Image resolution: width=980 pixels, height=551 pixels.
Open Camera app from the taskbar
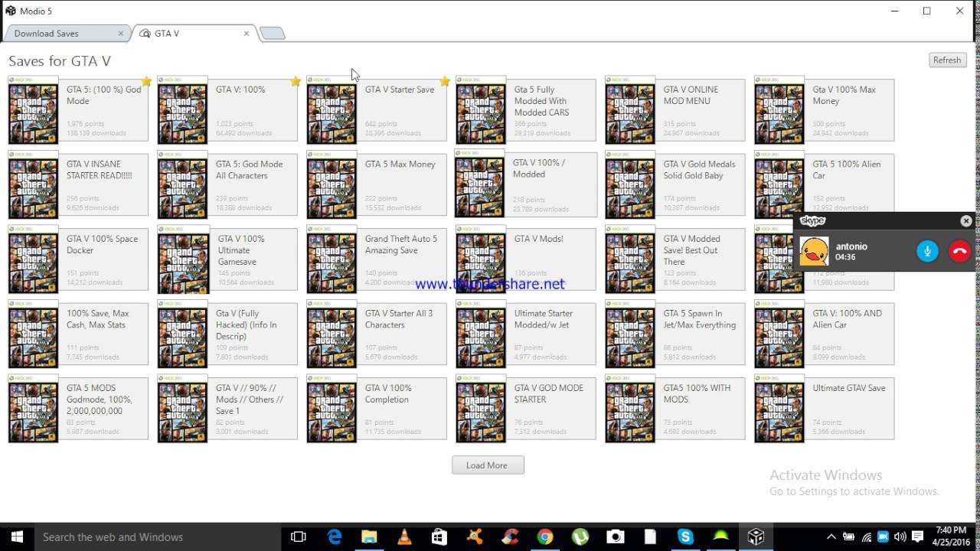(616, 537)
